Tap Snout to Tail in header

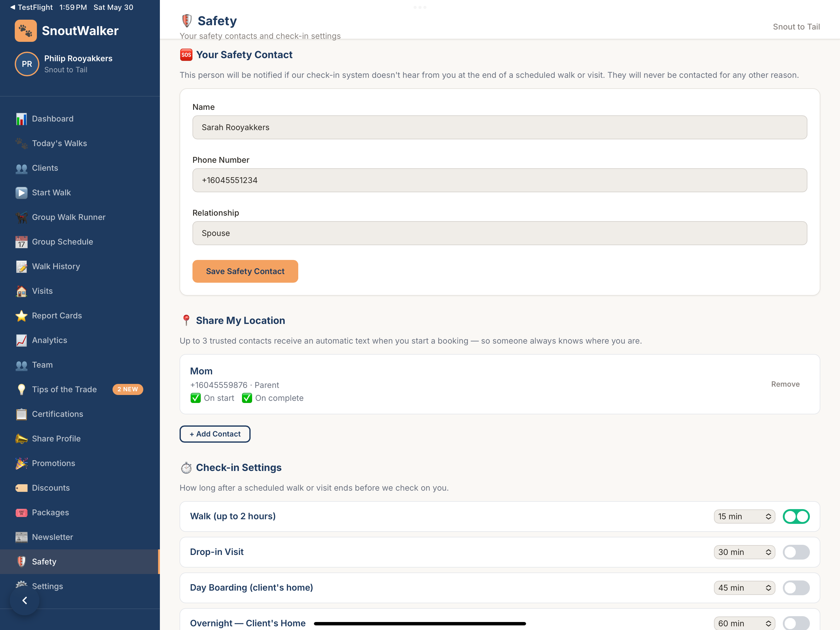pos(796,27)
